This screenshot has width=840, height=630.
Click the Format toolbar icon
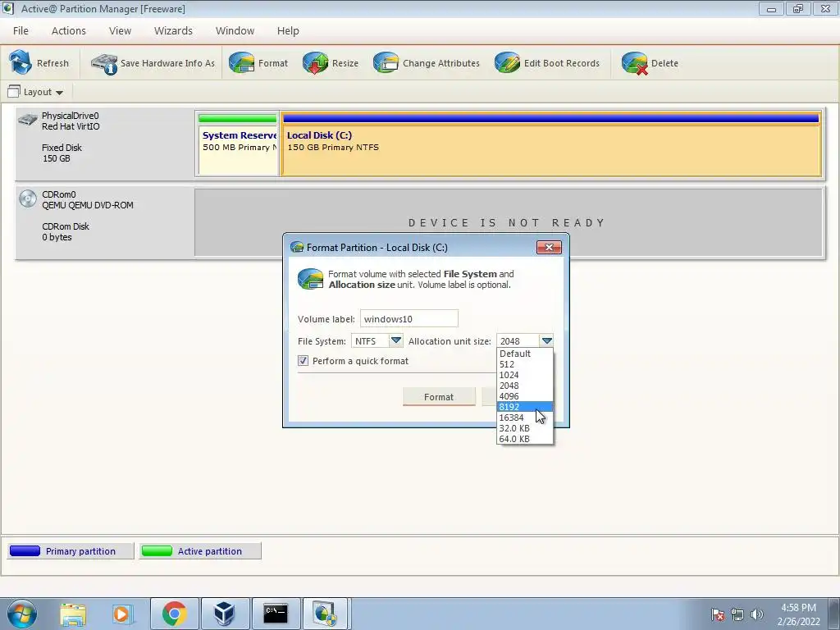242,62
